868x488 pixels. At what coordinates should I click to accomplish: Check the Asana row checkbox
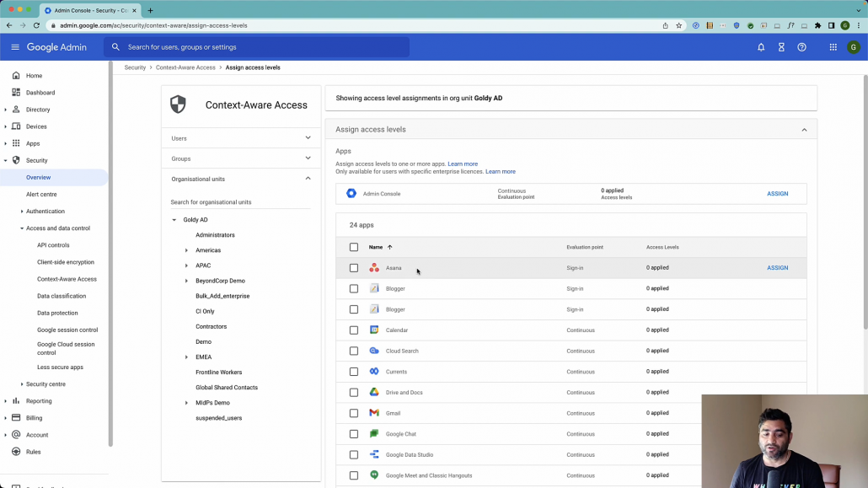coord(354,267)
